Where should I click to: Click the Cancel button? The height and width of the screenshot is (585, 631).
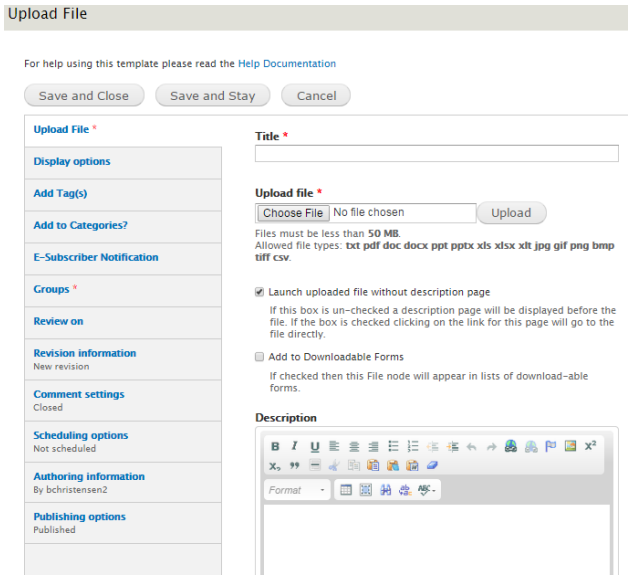(x=316, y=96)
